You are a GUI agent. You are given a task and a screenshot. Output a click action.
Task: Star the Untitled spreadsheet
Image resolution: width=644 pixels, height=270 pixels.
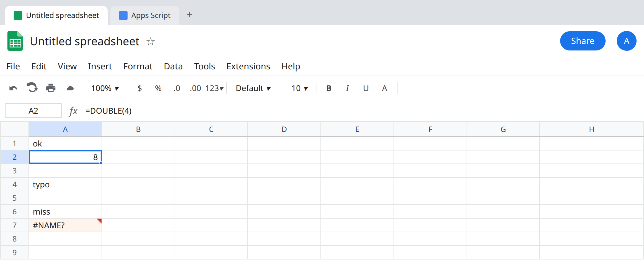pos(150,41)
